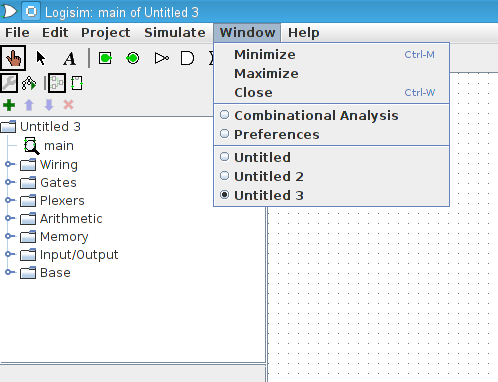Select the Combinational Analysis radio item
Screen dimensions: 498x382
(331, 115)
